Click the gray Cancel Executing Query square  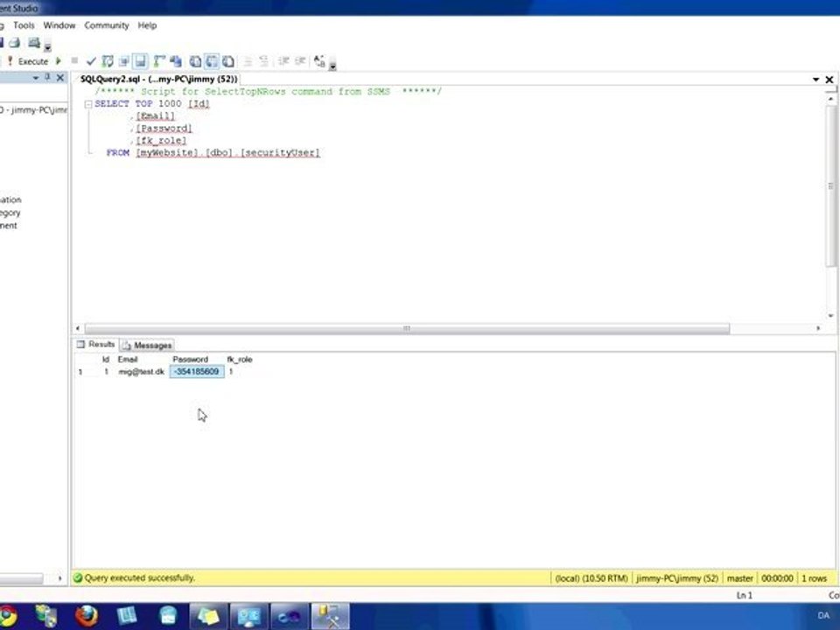pyautogui.click(x=74, y=61)
